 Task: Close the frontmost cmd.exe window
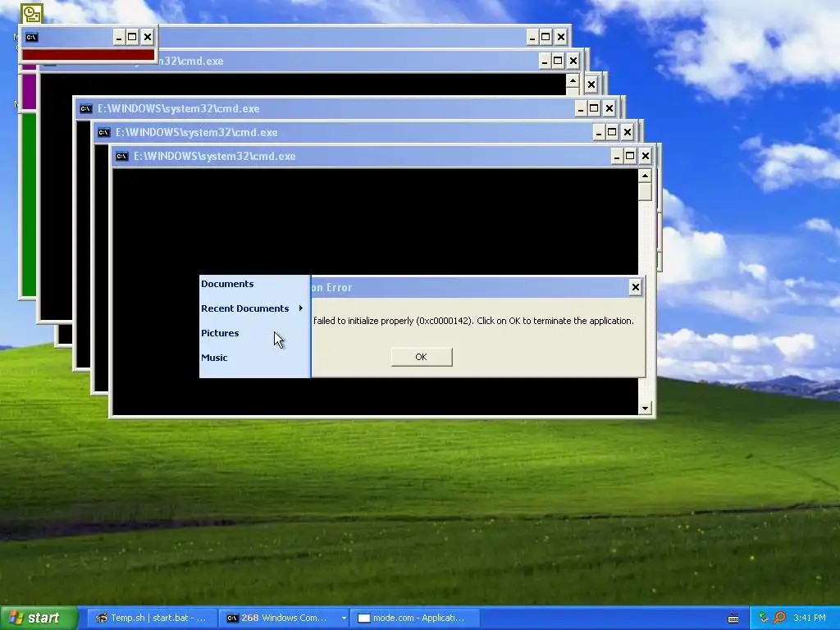click(x=646, y=157)
